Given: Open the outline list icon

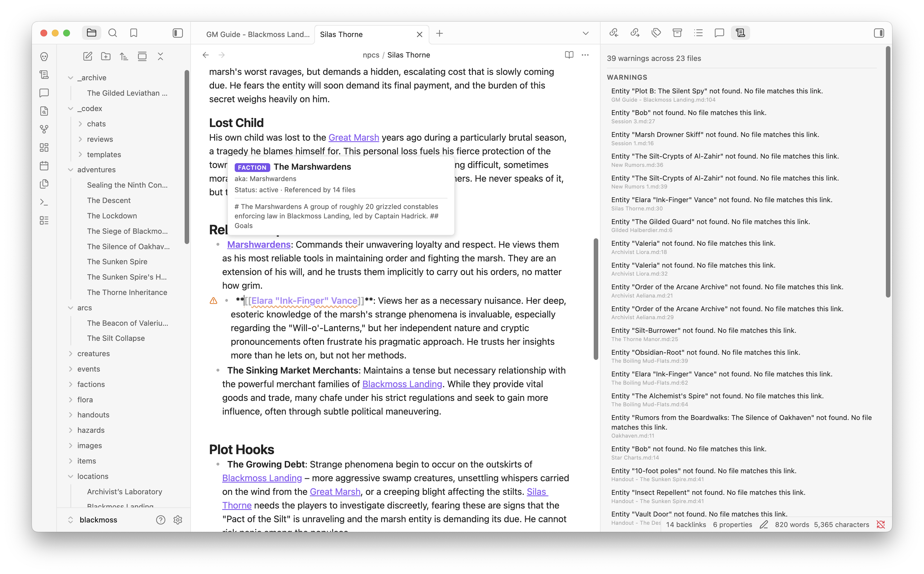Looking at the screenshot, I should click(698, 33).
